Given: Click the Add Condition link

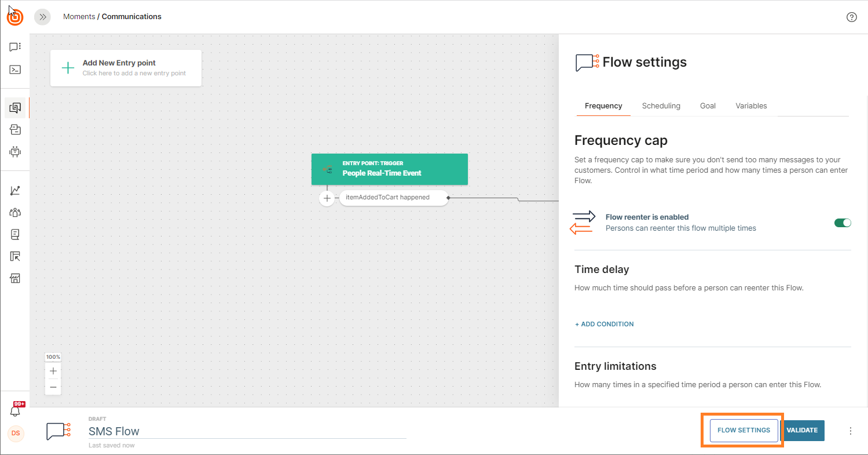Looking at the screenshot, I should pyautogui.click(x=604, y=324).
